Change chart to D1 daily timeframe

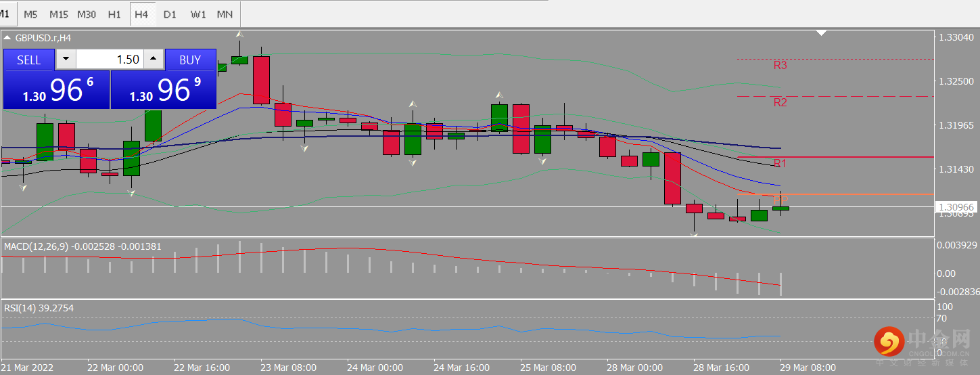pyautogui.click(x=170, y=14)
